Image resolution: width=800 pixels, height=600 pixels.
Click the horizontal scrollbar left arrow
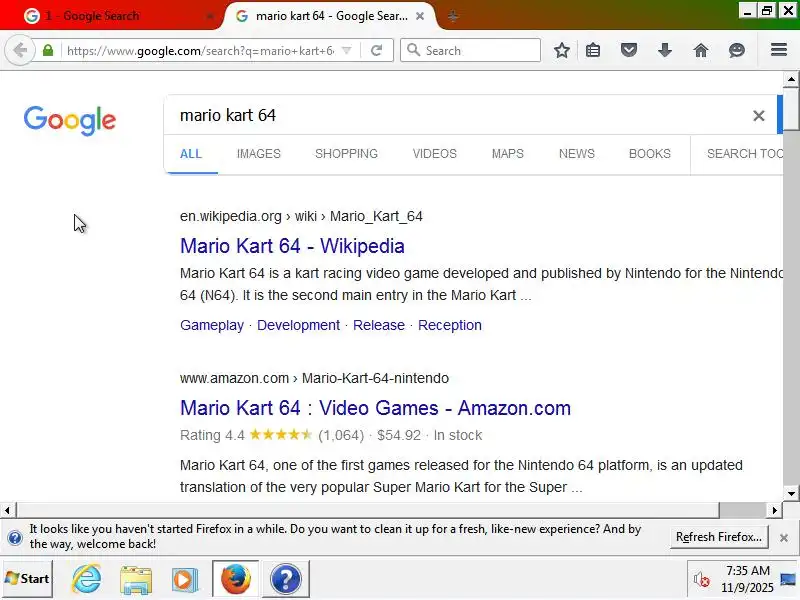point(8,510)
